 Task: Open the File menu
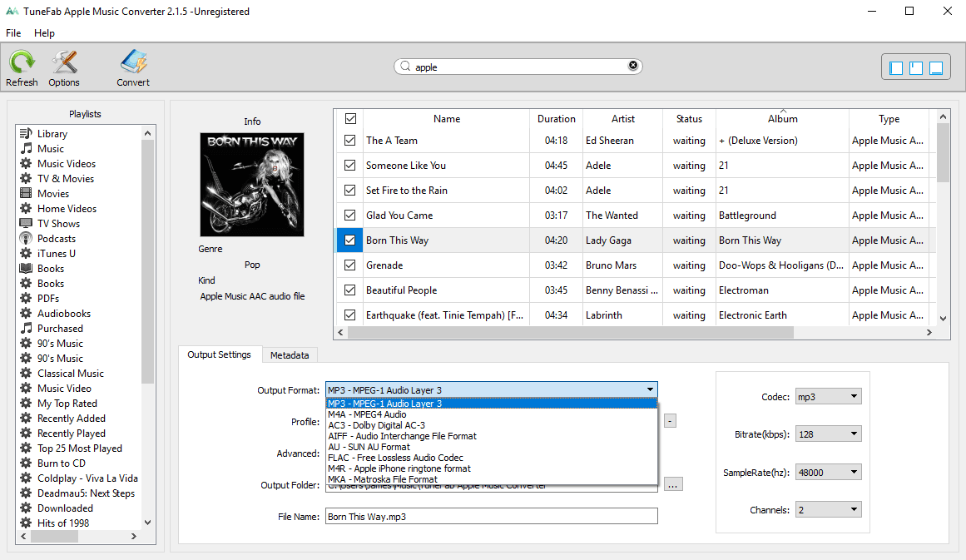(x=13, y=33)
